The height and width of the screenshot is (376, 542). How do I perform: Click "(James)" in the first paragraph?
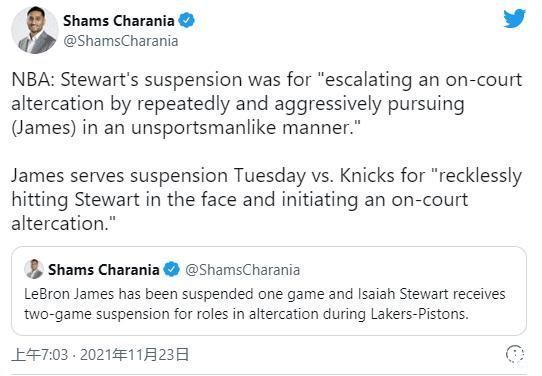(x=44, y=128)
